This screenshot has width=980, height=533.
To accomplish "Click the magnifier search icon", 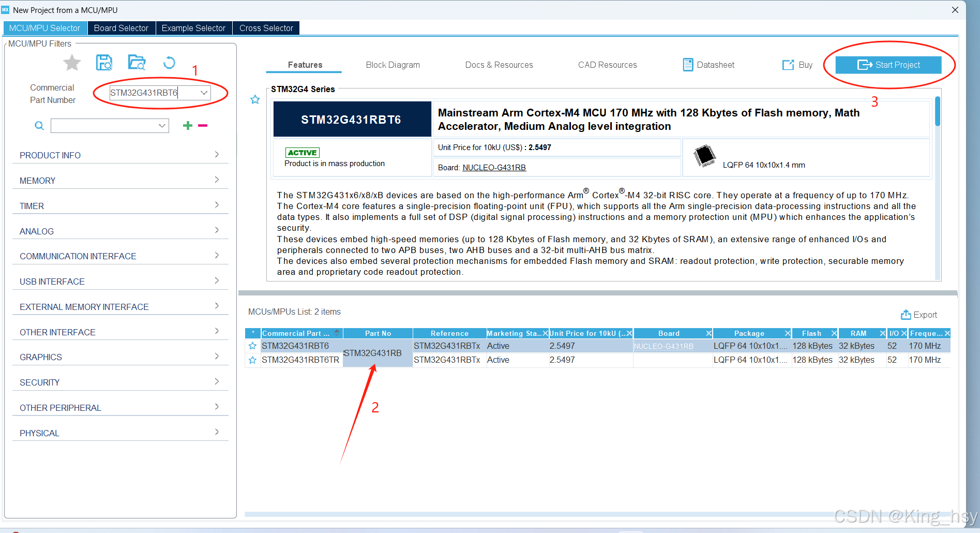I will pyautogui.click(x=39, y=126).
